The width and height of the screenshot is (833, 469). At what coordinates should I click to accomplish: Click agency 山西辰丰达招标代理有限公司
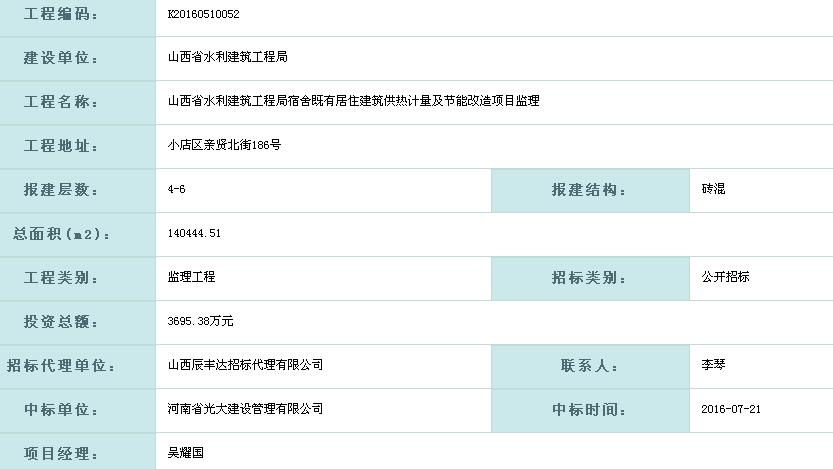tap(245, 365)
